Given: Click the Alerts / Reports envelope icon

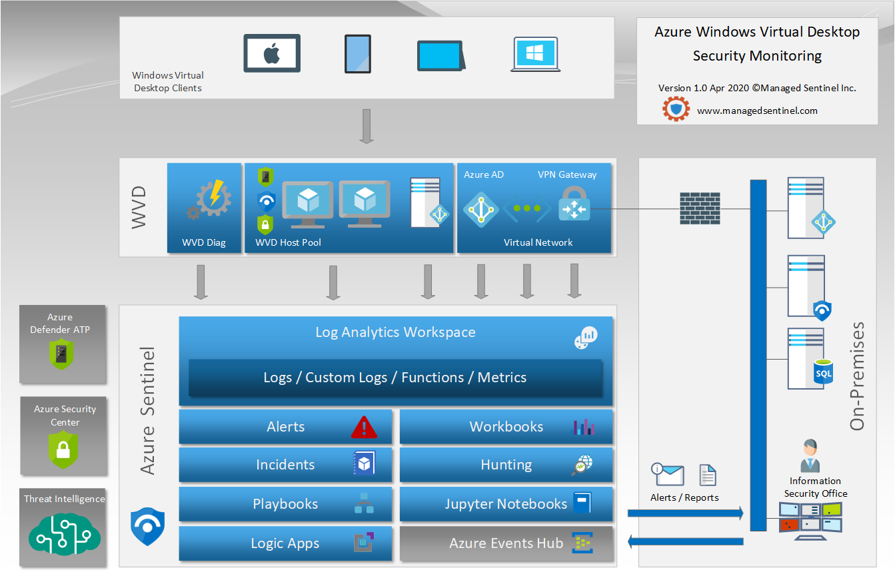Looking at the screenshot, I should pos(668,474).
